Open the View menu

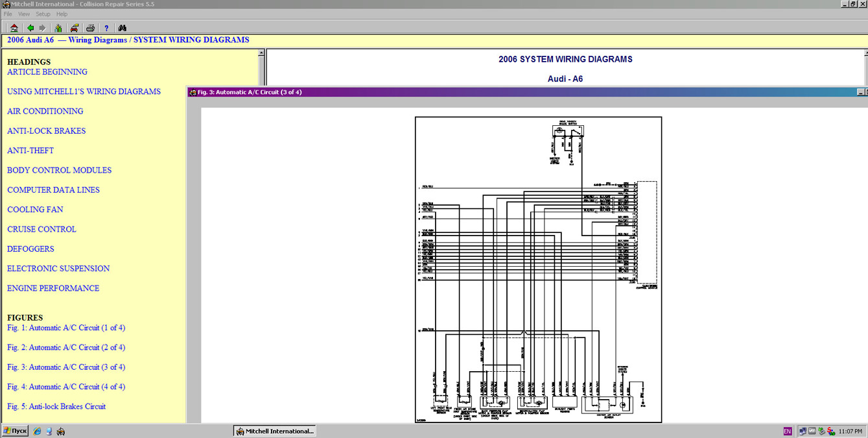pos(24,14)
